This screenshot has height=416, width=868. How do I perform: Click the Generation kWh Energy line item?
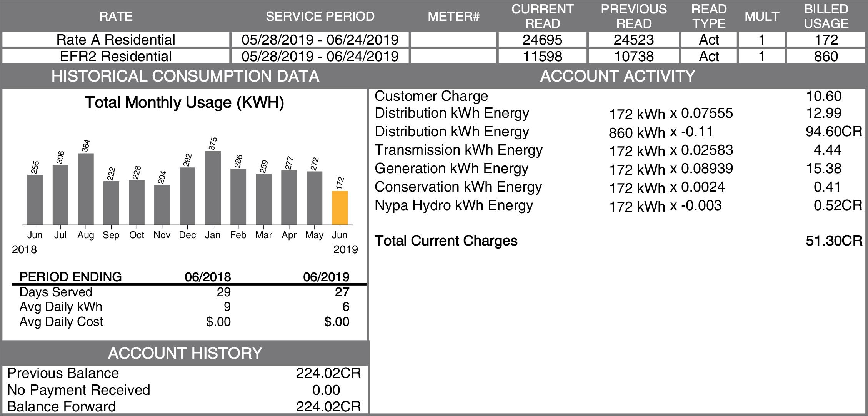(451, 169)
